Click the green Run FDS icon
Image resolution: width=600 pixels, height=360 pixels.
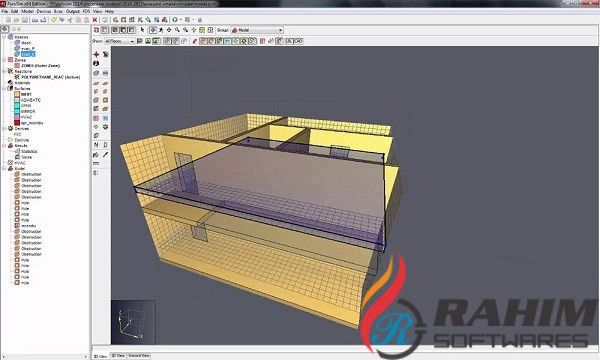click(x=175, y=20)
